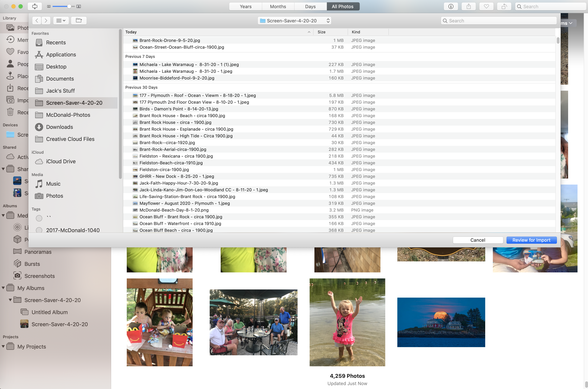The image size is (588, 389).
Task: Switch to the Months tab
Action: point(278,6)
